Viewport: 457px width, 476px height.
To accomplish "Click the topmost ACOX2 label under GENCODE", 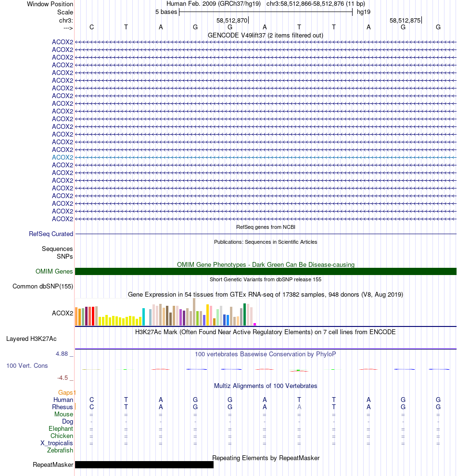I will click(63, 42).
